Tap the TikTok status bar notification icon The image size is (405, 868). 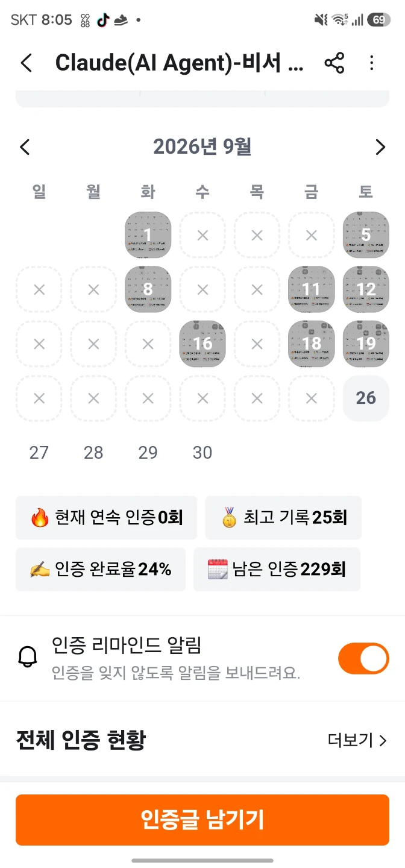pyautogui.click(x=103, y=20)
